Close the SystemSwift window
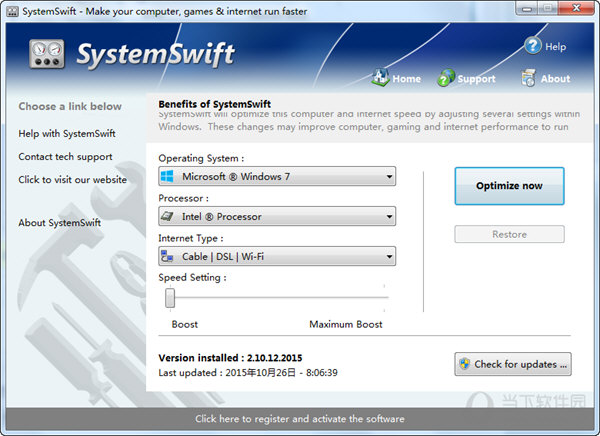600x436 pixels. pos(576,8)
